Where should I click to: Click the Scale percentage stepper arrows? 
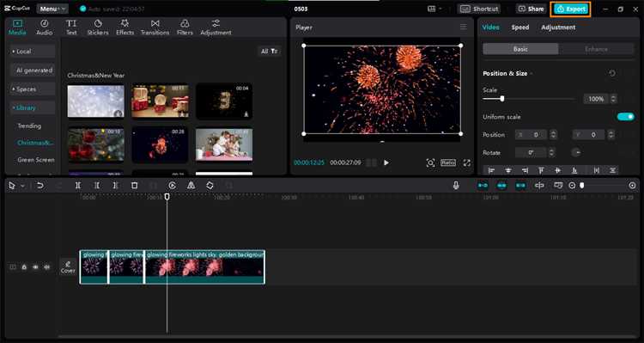click(x=613, y=99)
